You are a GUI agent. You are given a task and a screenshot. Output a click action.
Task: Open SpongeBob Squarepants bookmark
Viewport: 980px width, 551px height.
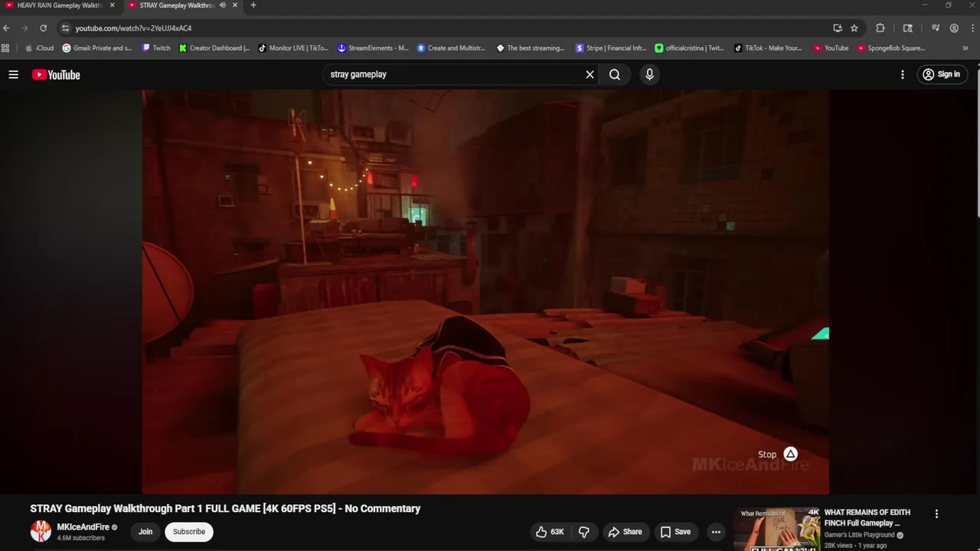(x=892, y=48)
